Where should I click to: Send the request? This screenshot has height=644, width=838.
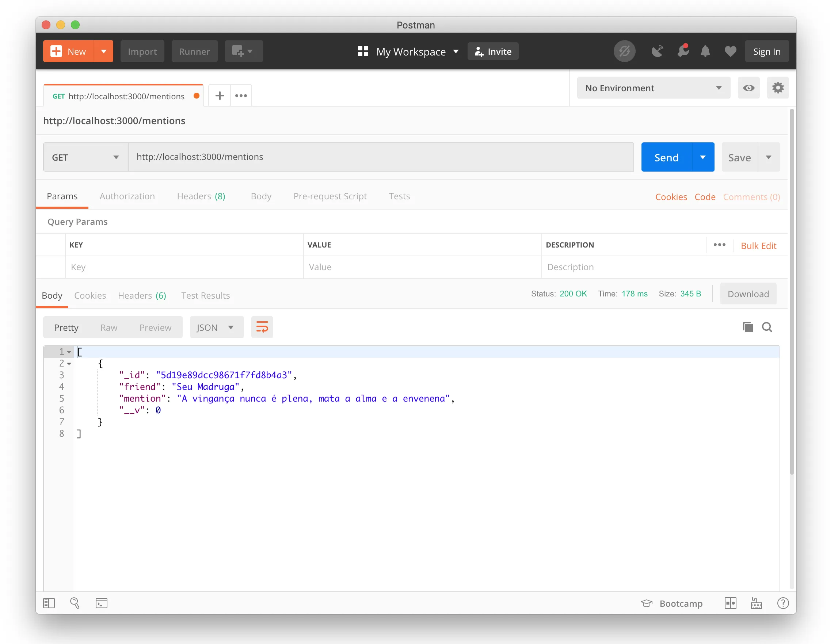(x=666, y=157)
